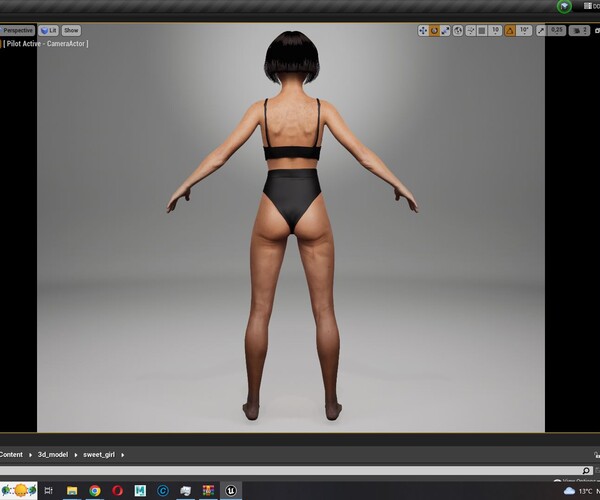Toggle rotation snapping triangle icon
The image size is (600, 500).
click(x=510, y=31)
